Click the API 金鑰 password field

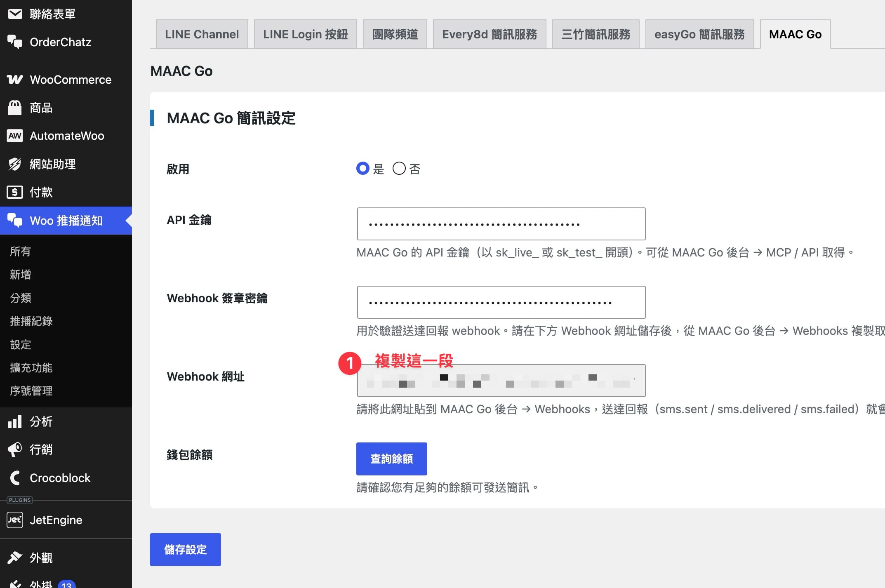pos(501,224)
